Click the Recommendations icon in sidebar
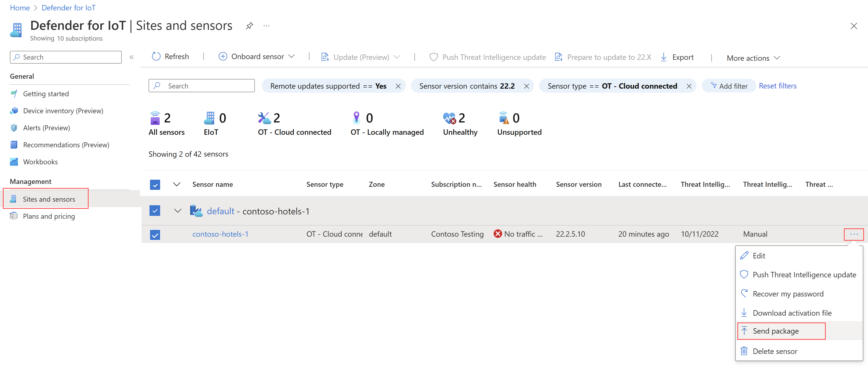The height and width of the screenshot is (366, 868). (14, 145)
